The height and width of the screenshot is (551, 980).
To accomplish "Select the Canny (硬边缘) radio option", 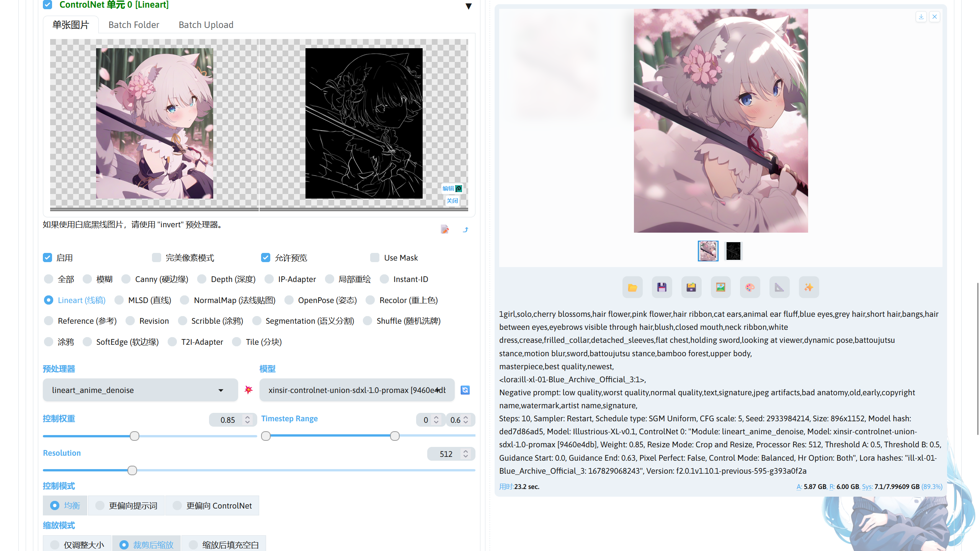I will pos(126,279).
